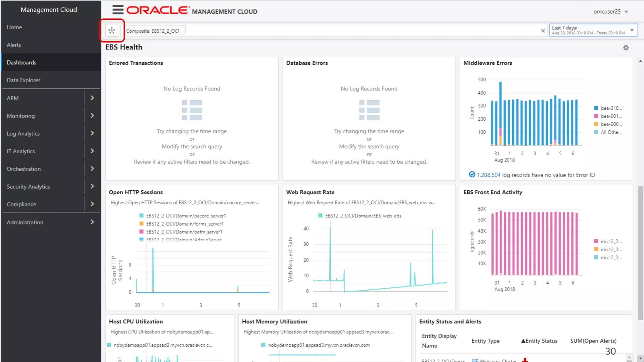Open the Last 7 days time range dropdown
This screenshot has height=362, width=644.
[632, 30]
